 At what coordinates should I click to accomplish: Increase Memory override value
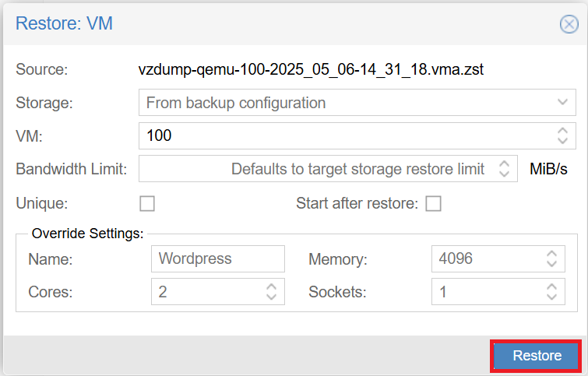click(x=552, y=254)
